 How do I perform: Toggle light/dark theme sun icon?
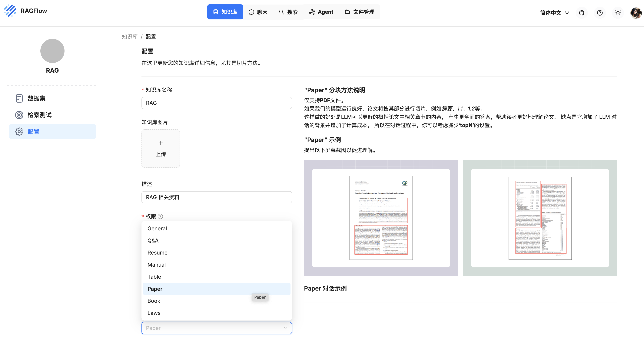point(618,13)
